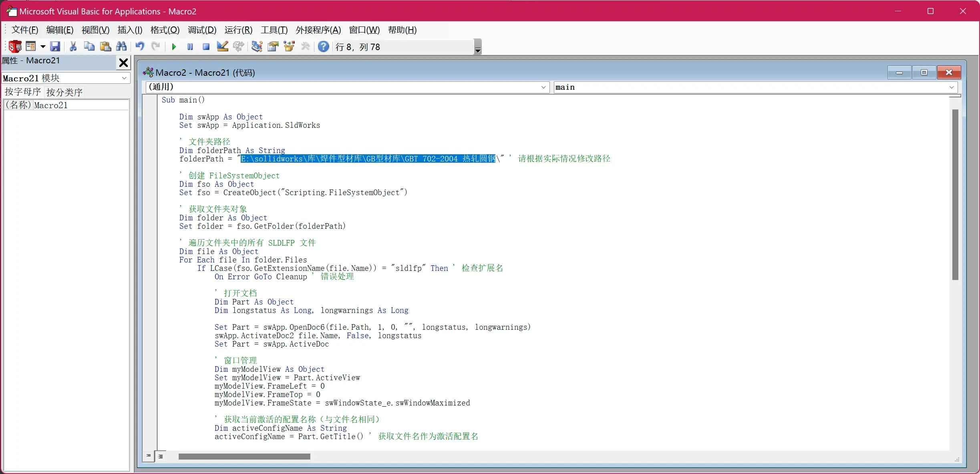Image resolution: width=980 pixels, height=474 pixels.
Task: Open the main procedure dropdown
Action: [952, 87]
